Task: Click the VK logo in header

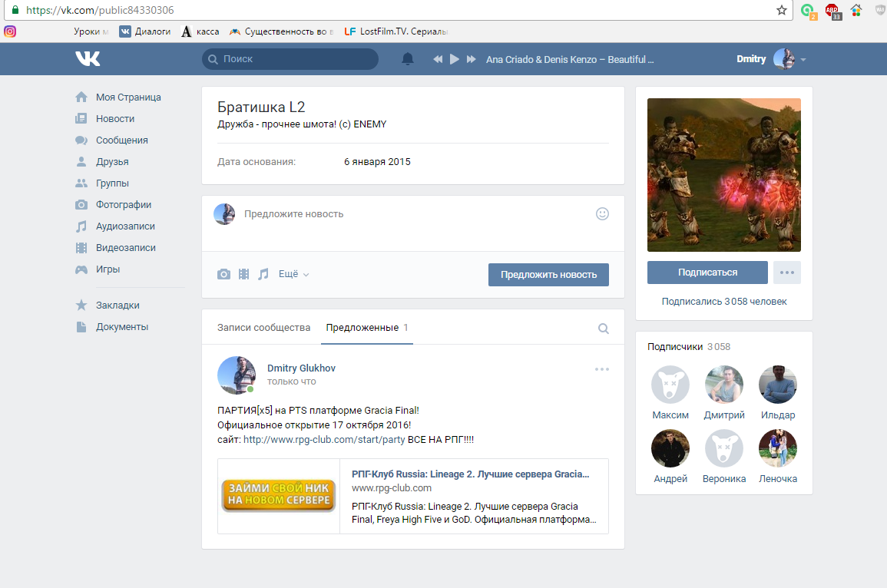Action: 88,59
